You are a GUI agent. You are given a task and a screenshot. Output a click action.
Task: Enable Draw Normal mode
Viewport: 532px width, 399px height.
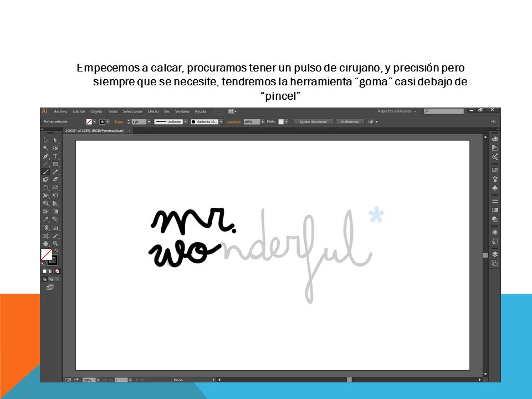44,279
